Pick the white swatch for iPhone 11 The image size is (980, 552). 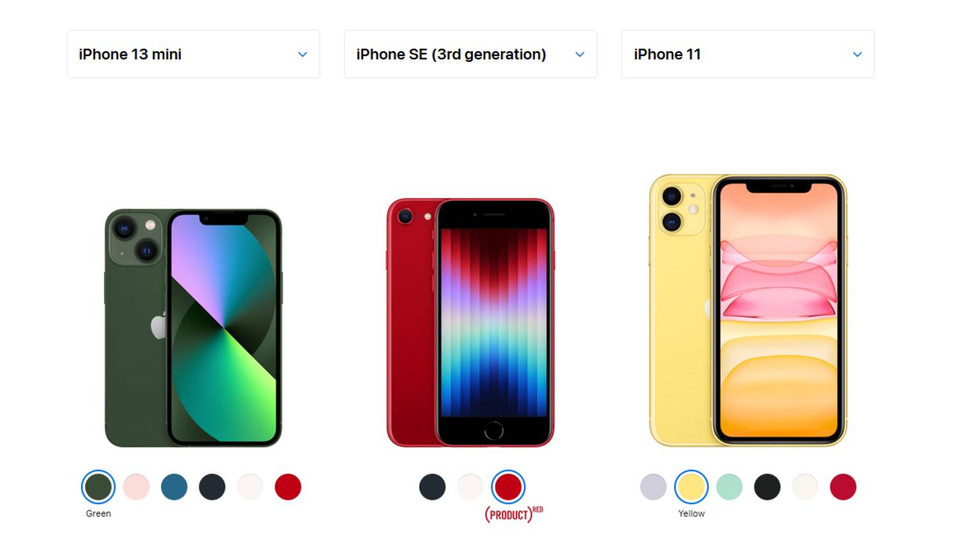805,487
